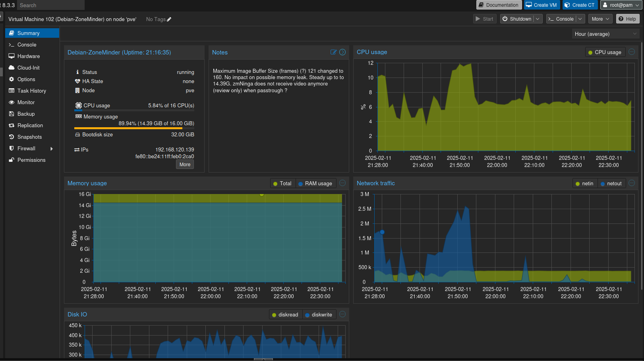Screen dimensions: 644x361
Task: Toggle diskread legend series
Action: point(285,314)
